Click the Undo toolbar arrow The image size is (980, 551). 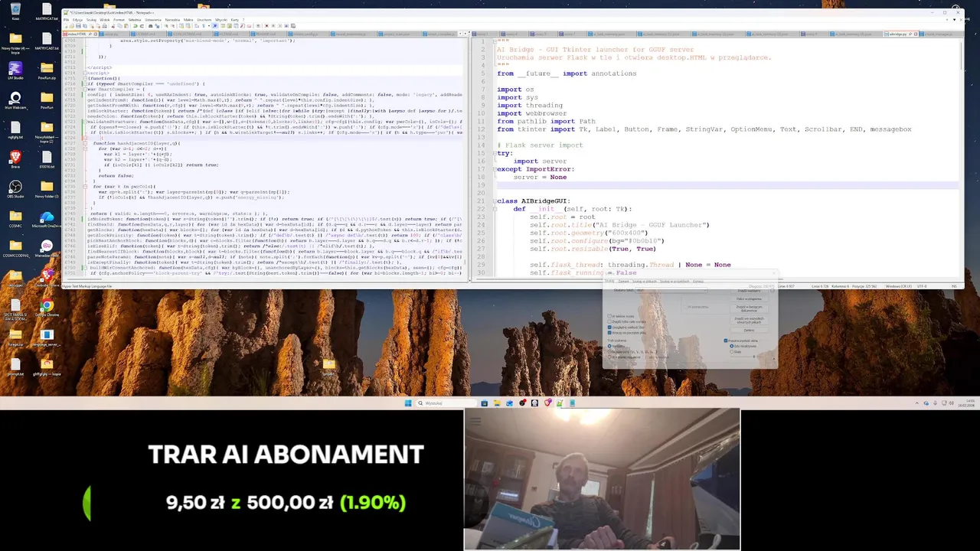[135, 26]
